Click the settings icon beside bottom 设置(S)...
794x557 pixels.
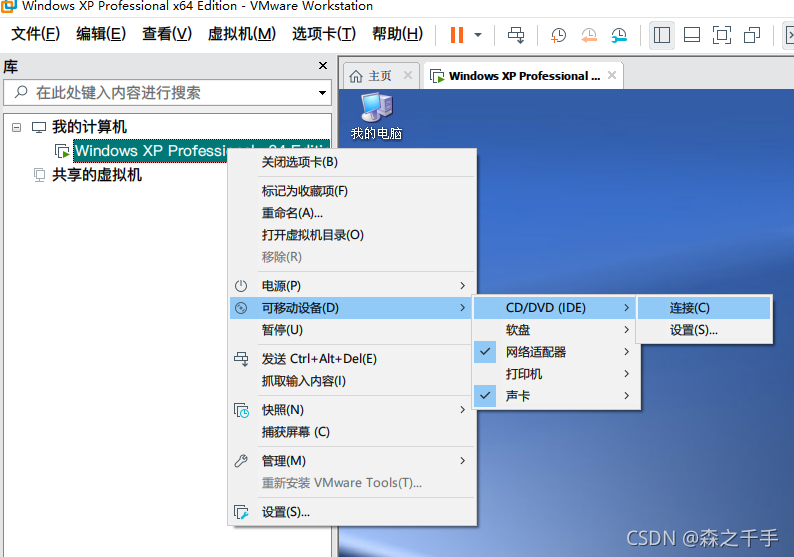click(x=241, y=512)
